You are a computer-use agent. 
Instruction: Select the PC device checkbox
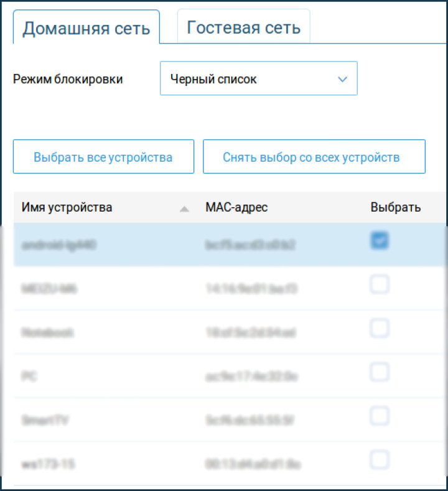(x=380, y=372)
